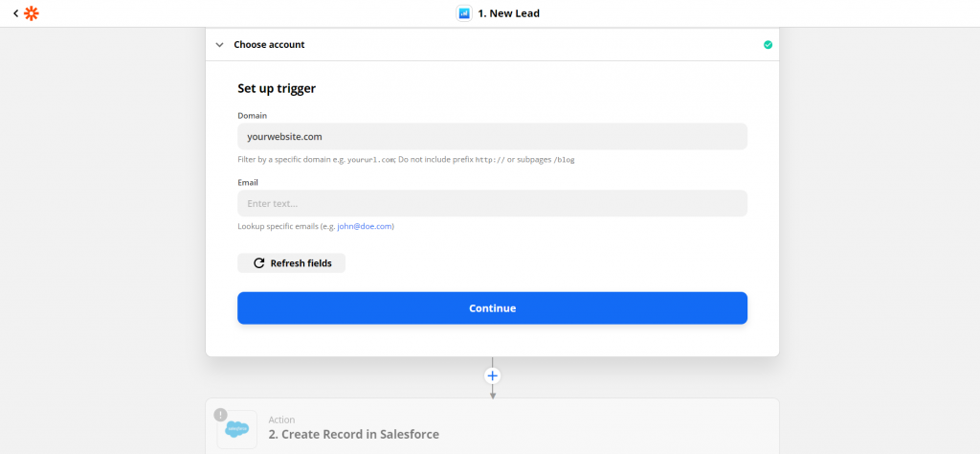The image size is (980, 454).
Task: Click the blue Continue button
Action: pyautogui.click(x=493, y=308)
